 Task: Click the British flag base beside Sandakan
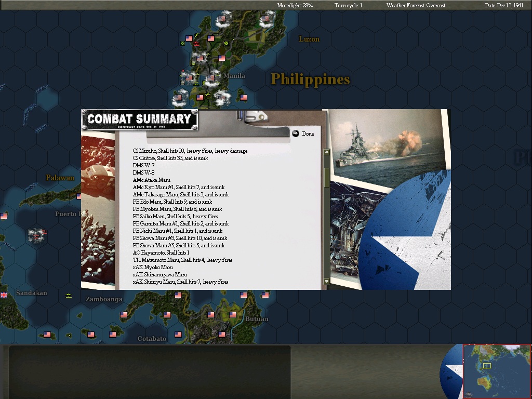[x=4, y=295]
